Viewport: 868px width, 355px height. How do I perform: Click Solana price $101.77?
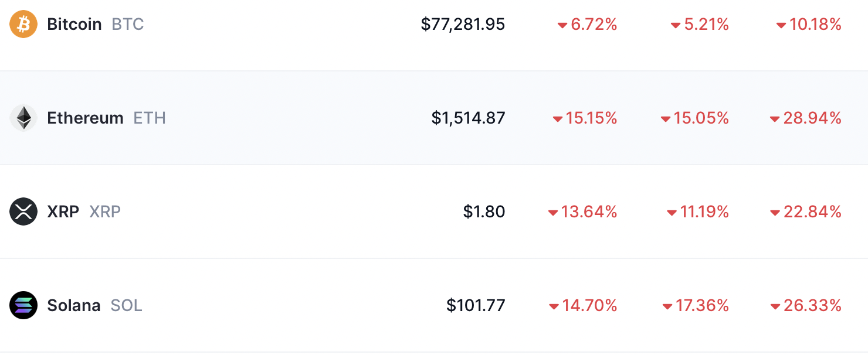476,305
